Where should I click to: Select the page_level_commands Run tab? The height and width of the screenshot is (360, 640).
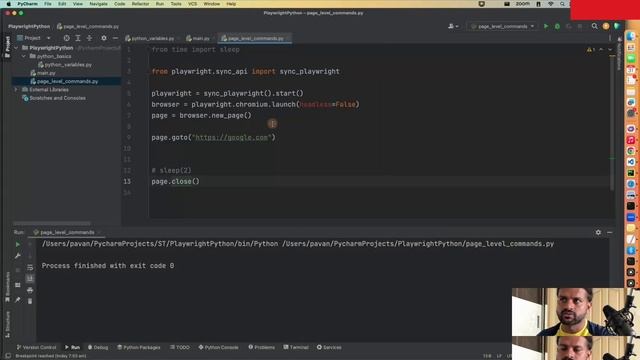[67, 232]
